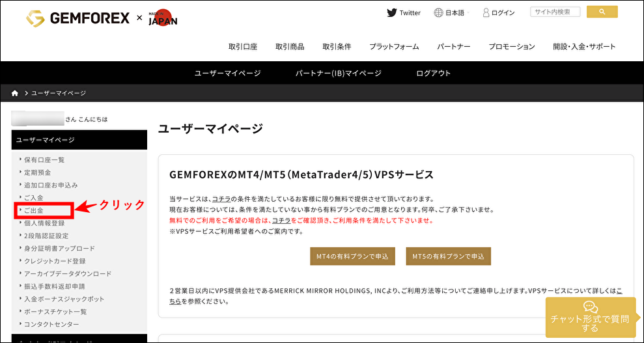Open the パートナー menu
Viewport: 644px width, 343px height.
click(453, 46)
